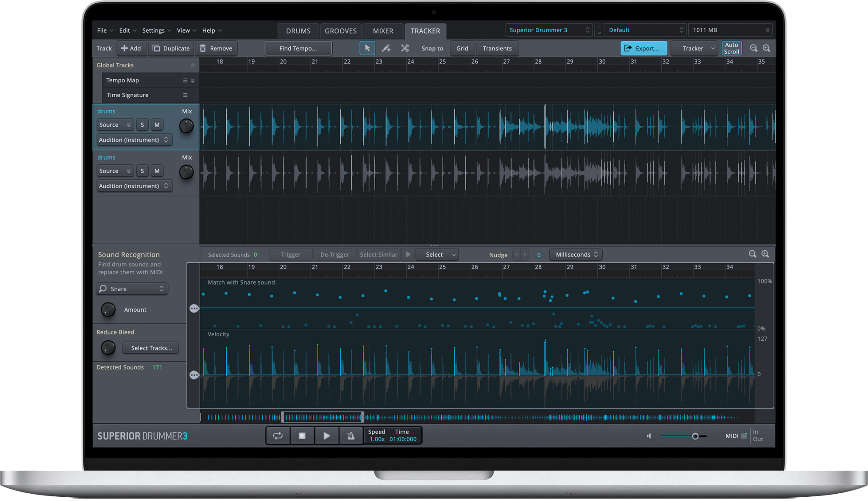868x501 pixels.
Task: Solo the first drums track
Action: pos(142,125)
